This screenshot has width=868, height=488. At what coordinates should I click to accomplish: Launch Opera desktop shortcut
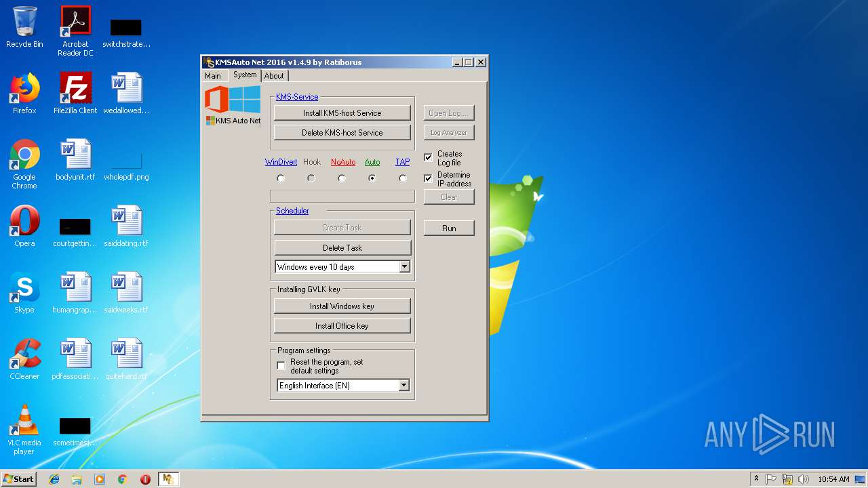tap(24, 226)
